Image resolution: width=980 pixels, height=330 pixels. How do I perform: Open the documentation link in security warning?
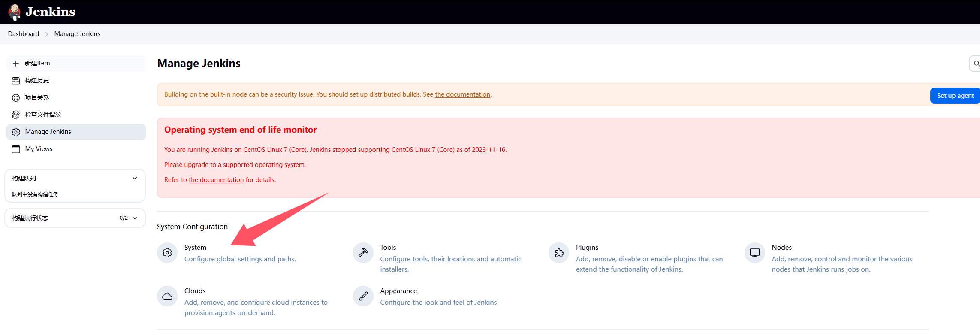tap(462, 94)
